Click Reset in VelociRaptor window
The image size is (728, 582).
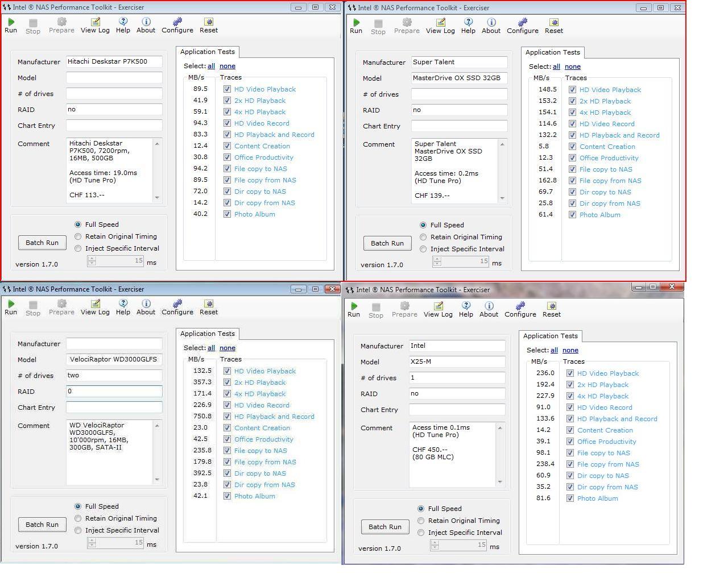point(209,307)
